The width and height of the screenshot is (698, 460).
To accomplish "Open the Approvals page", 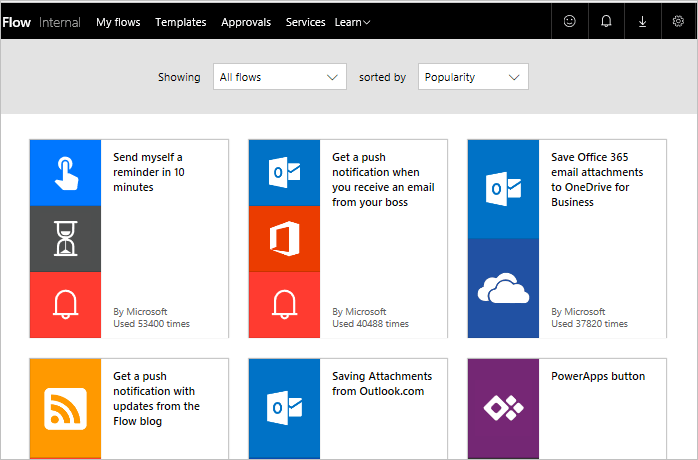I will coord(246,22).
